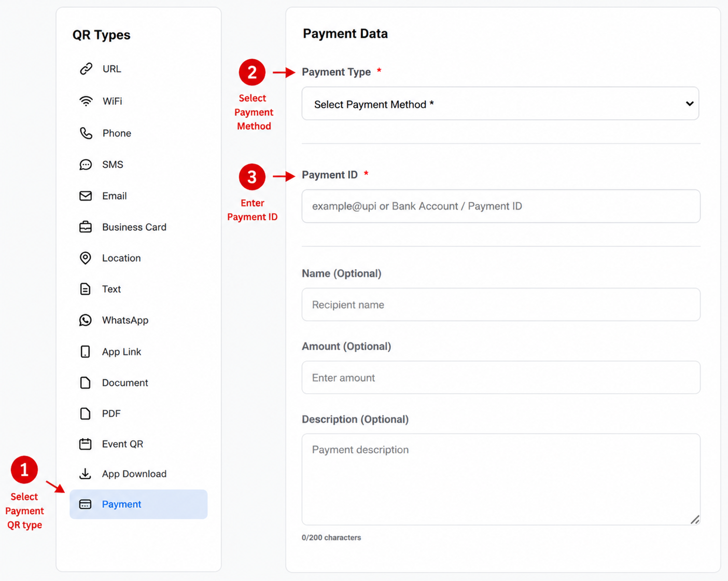This screenshot has height=581, width=728.
Task: Click the Business Card briefcase icon
Action: coord(86,227)
